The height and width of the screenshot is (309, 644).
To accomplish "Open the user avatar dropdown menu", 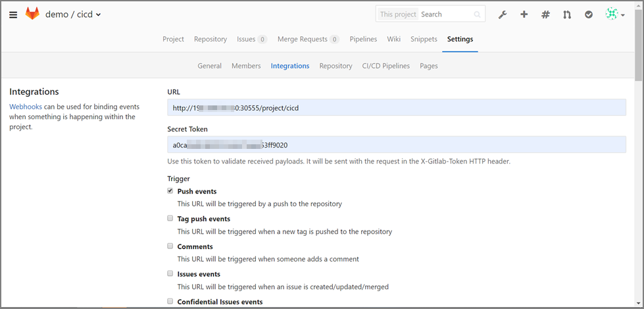I will coord(615,14).
